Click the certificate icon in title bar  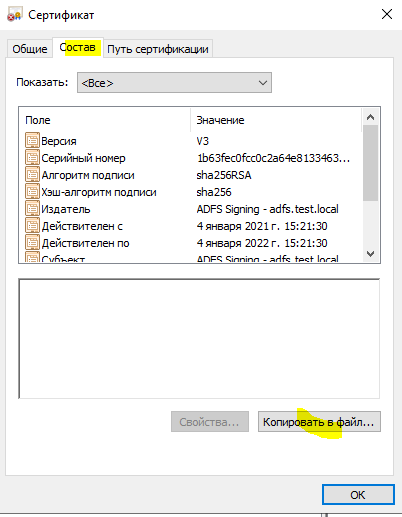15,15
